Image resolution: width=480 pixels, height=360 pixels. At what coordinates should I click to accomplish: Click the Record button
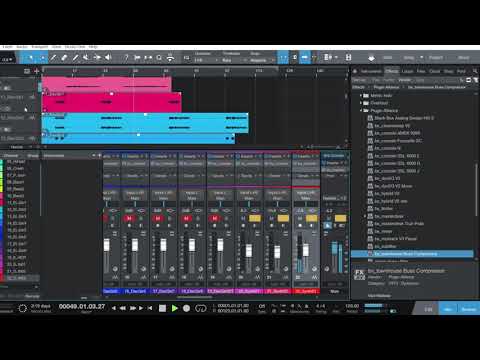187,308
